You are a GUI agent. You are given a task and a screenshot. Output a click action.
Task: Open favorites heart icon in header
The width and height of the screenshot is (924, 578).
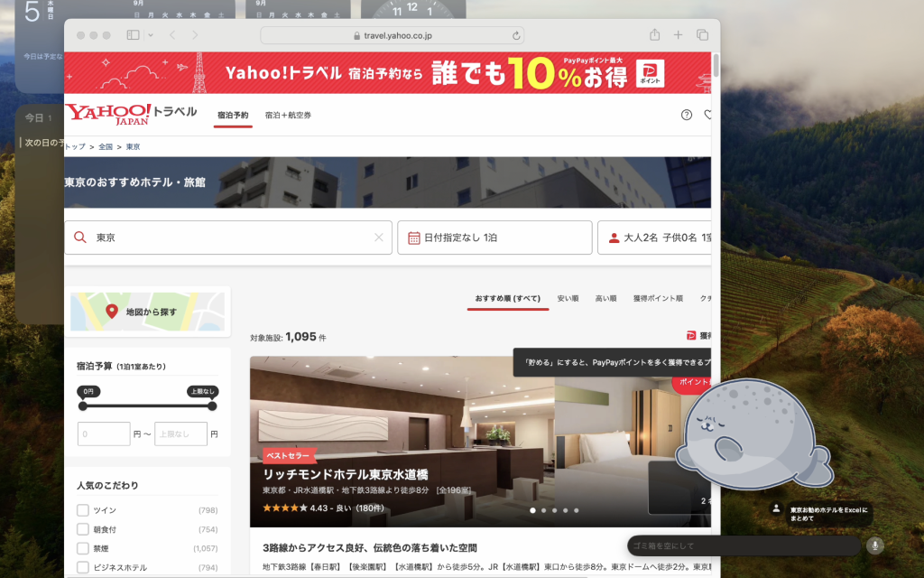707,115
